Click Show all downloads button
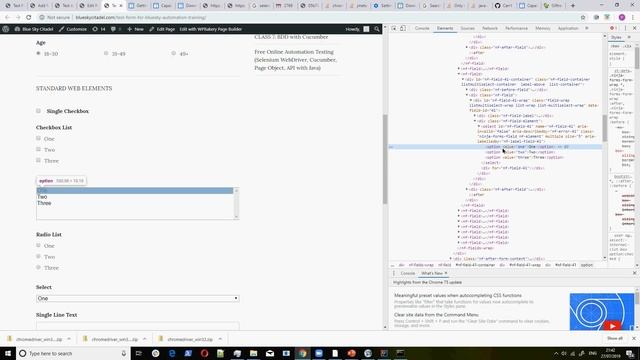This screenshot has width=640, height=360. point(615,338)
